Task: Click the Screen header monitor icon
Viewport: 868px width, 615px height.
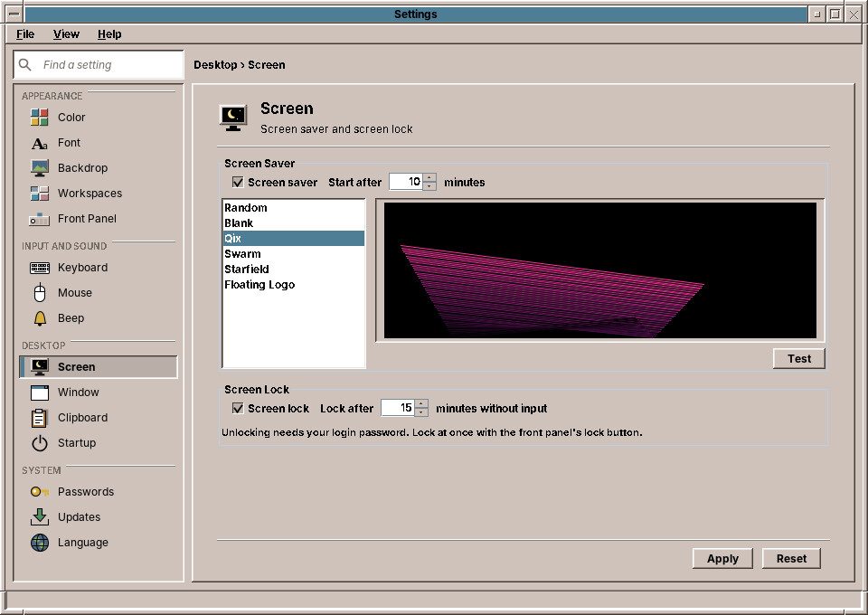Action: pyautogui.click(x=233, y=118)
